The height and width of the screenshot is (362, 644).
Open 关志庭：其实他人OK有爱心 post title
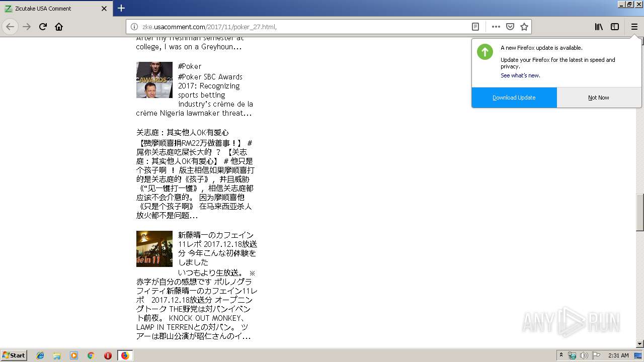point(182,133)
